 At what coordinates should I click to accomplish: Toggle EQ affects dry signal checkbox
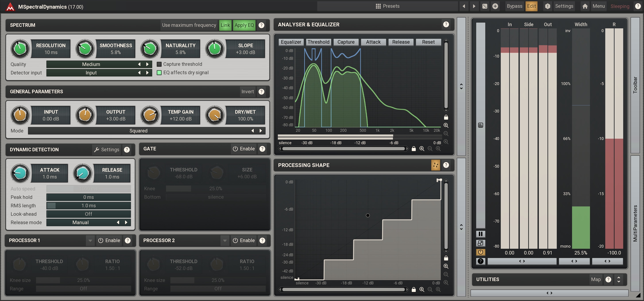click(x=159, y=73)
